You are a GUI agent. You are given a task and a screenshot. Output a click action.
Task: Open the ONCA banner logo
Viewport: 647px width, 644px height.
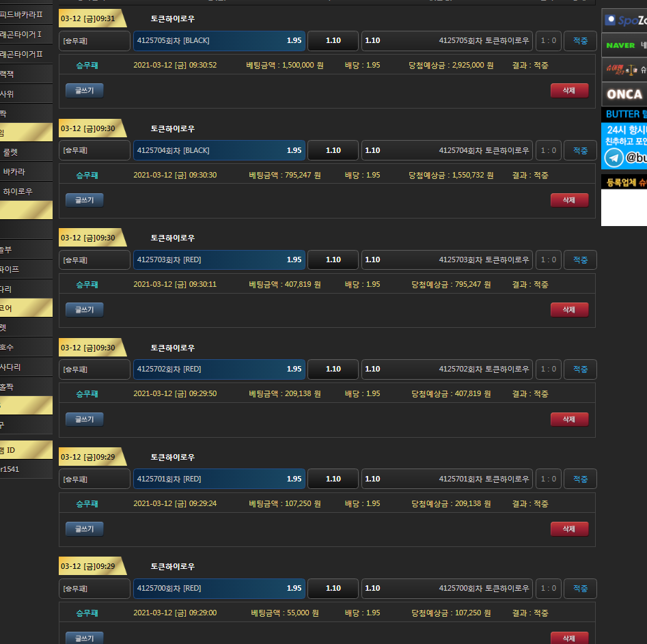click(x=624, y=94)
